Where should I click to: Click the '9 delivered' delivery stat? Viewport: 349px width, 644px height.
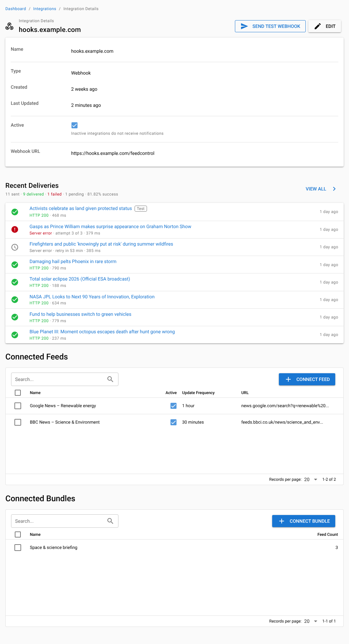click(34, 194)
